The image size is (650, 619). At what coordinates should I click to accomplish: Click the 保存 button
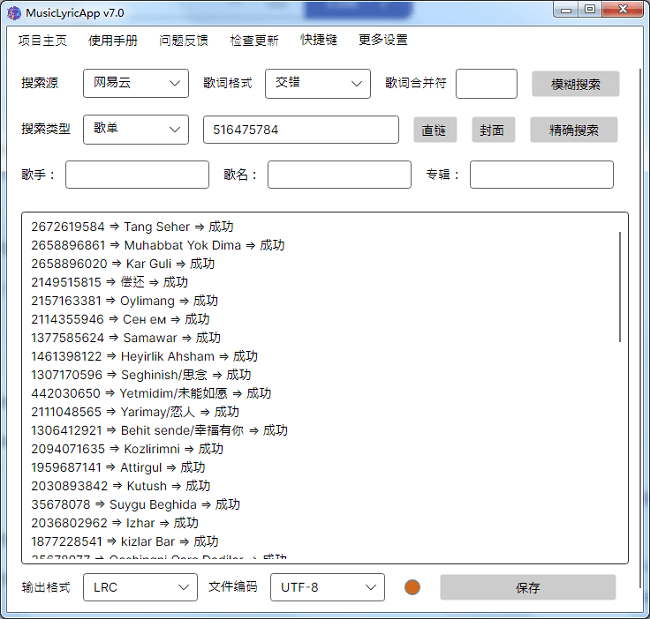(528, 587)
